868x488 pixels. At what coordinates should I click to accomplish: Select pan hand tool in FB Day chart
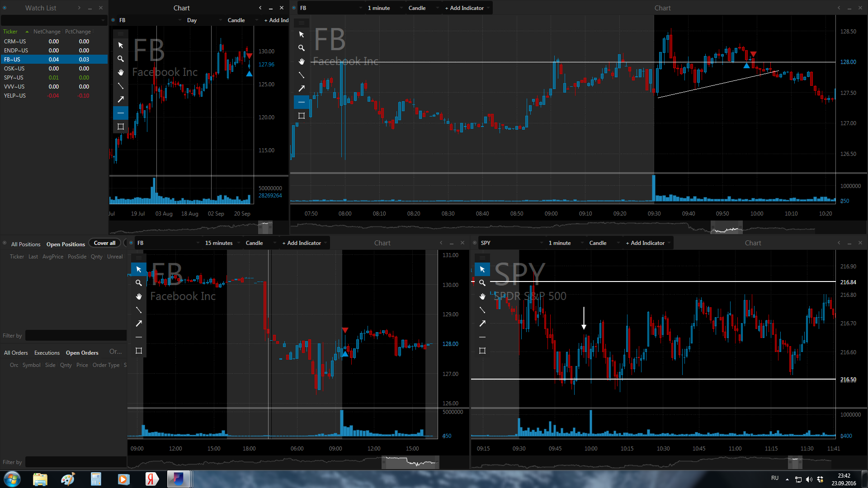click(121, 72)
